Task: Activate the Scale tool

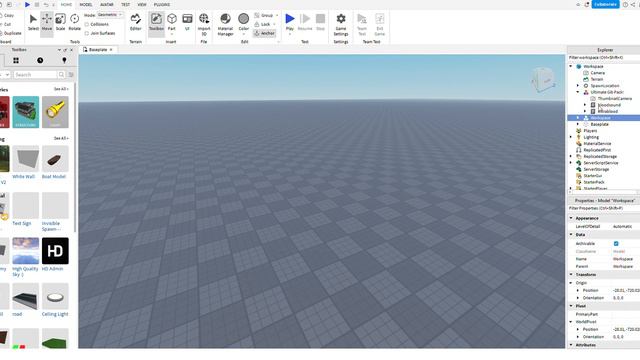Action: coord(60,22)
